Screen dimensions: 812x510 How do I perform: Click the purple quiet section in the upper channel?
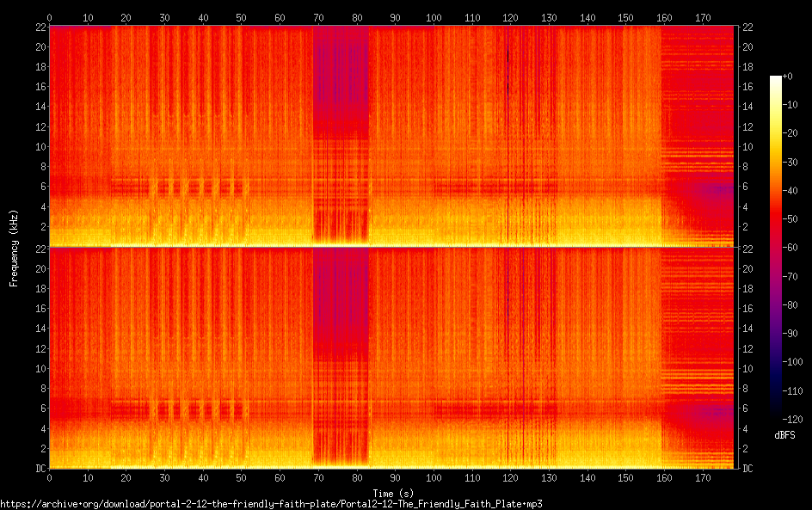[x=341, y=77]
